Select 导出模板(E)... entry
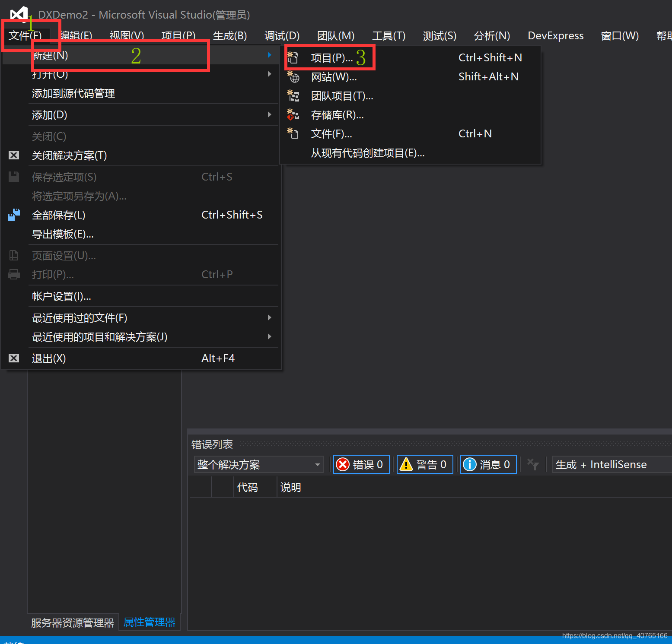 click(141, 234)
